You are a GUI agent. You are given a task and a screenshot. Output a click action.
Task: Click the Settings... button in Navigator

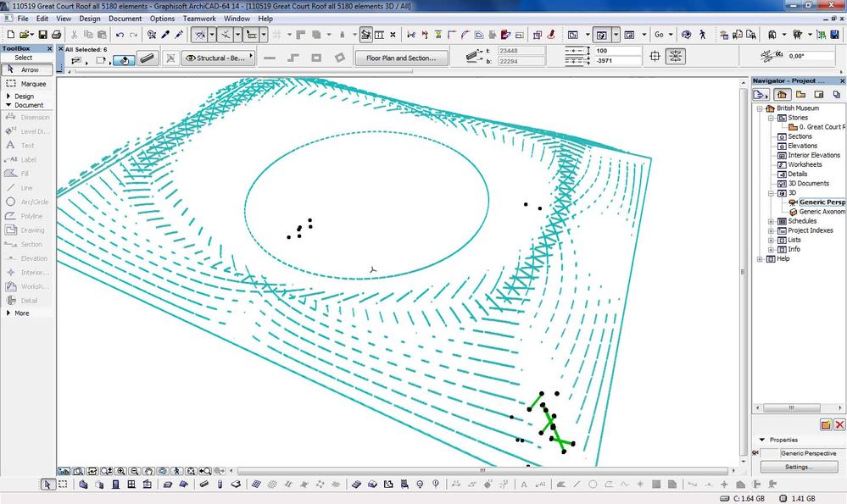797,466
